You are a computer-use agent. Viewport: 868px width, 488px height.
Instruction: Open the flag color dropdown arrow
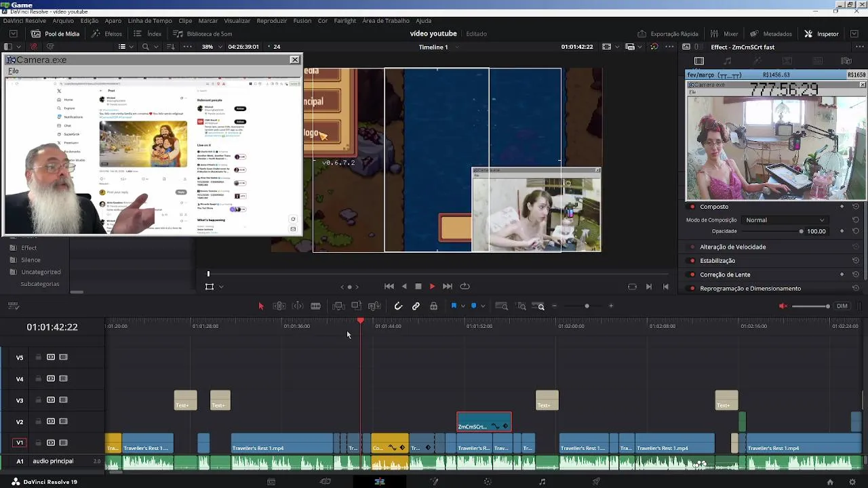pos(462,306)
